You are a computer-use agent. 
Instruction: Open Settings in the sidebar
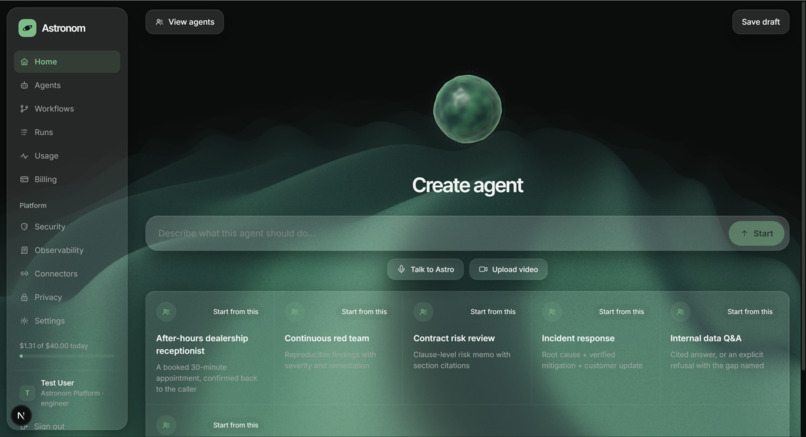67,321
